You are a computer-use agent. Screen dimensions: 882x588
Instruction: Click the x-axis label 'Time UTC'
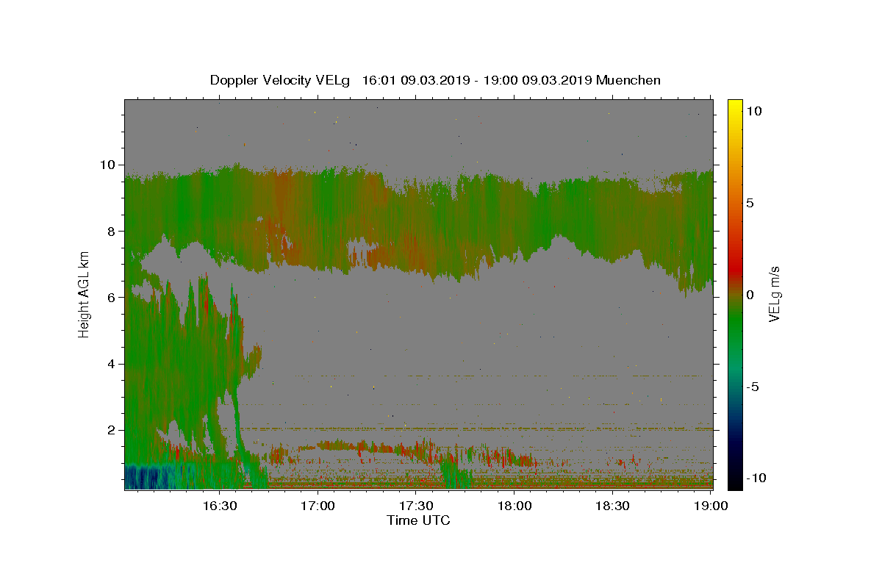click(x=418, y=520)
